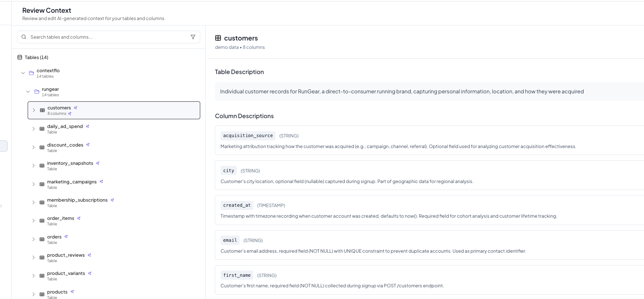644x299 pixels.
Task: Click the email column description
Action: pos(373,251)
